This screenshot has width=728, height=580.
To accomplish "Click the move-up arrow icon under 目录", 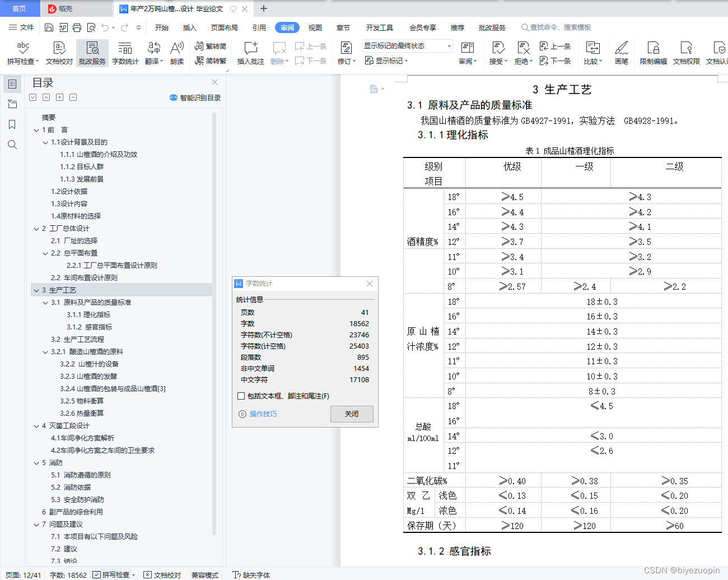I will 46,97.
